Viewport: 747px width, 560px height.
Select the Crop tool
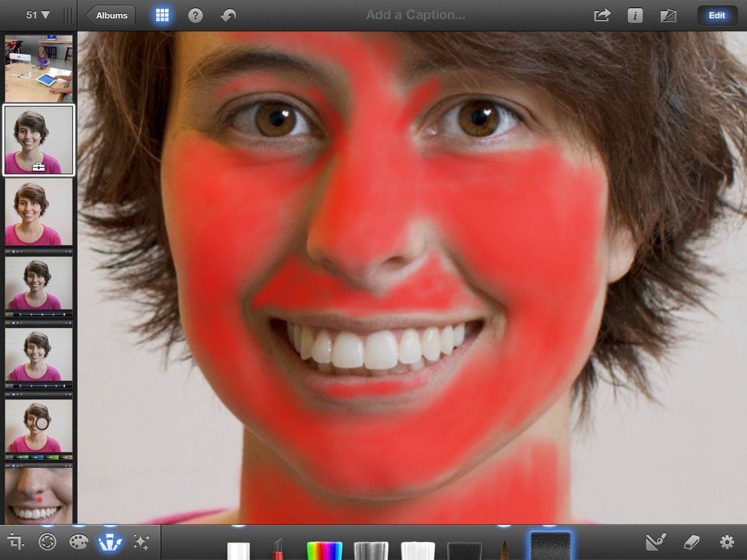[16, 542]
